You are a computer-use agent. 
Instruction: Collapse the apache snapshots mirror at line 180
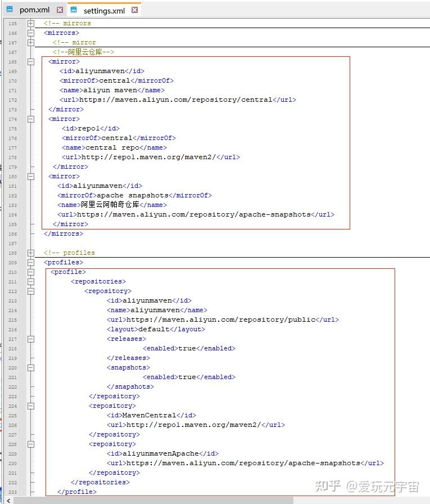pos(31,177)
